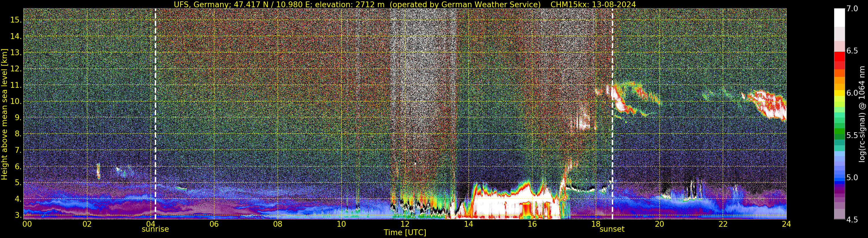
Task: Click the "7.0" colorbar tick value
Action: (852, 9)
